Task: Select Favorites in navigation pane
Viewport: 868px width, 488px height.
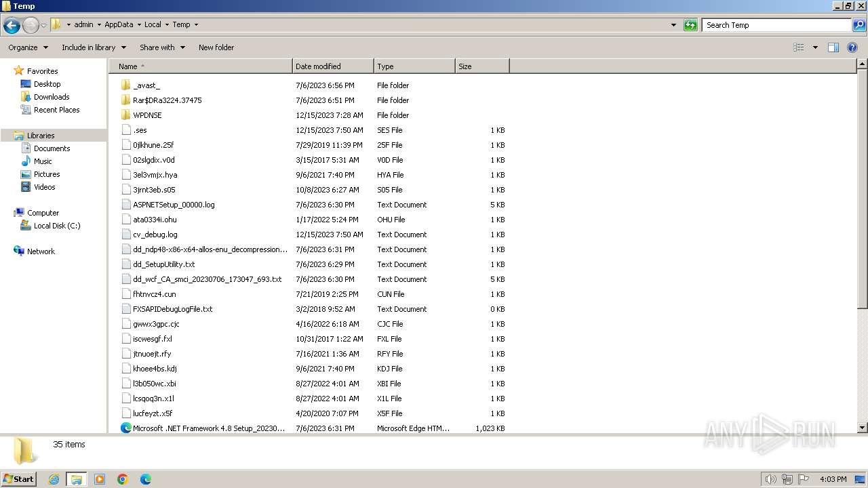Action: pos(42,71)
